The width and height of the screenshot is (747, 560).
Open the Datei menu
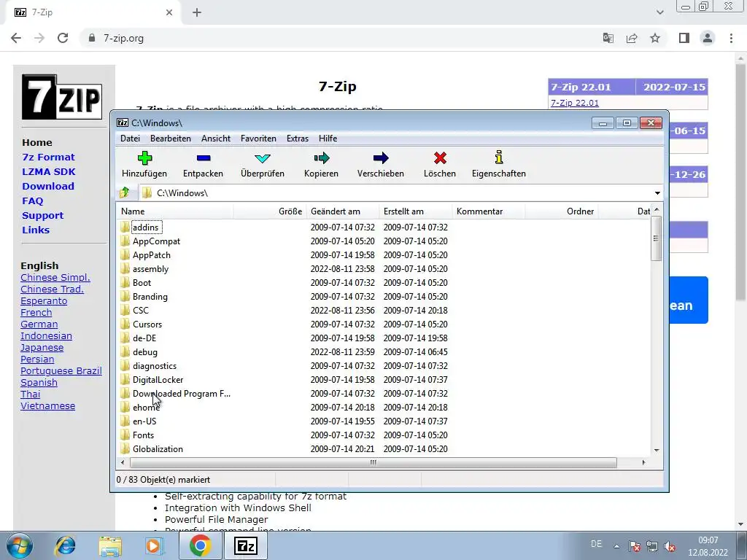(x=130, y=138)
